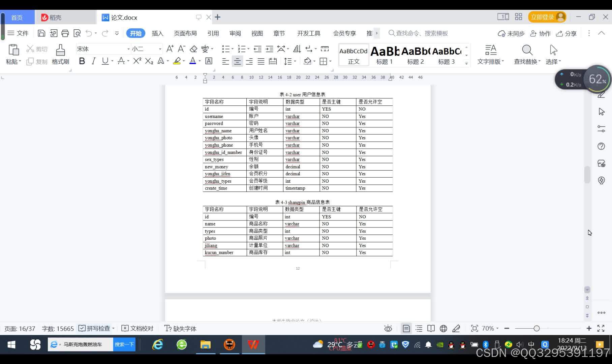The height and width of the screenshot is (364, 612).
Task: Enter full screen mode icon
Action: click(x=601, y=328)
